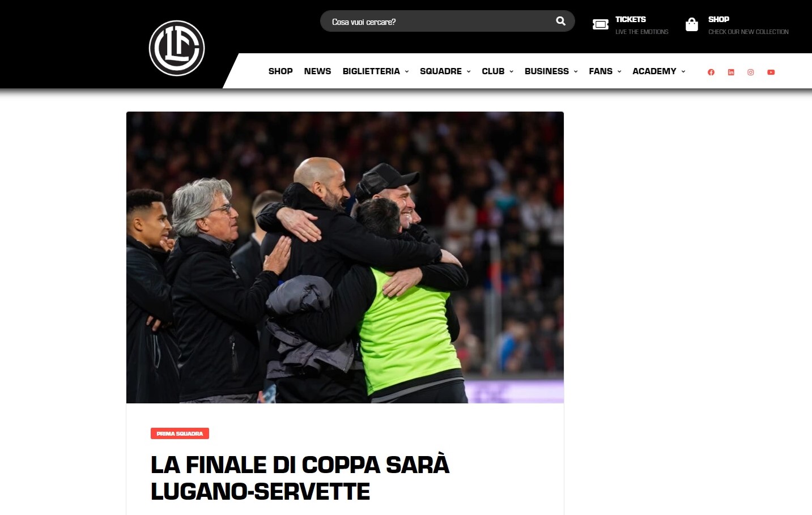Expand the Academy dropdown menu

point(659,71)
